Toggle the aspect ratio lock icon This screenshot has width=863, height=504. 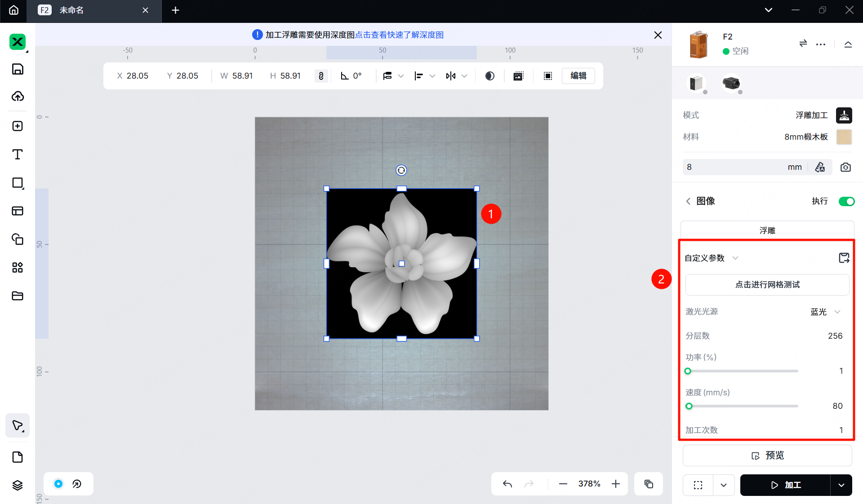[x=321, y=76]
